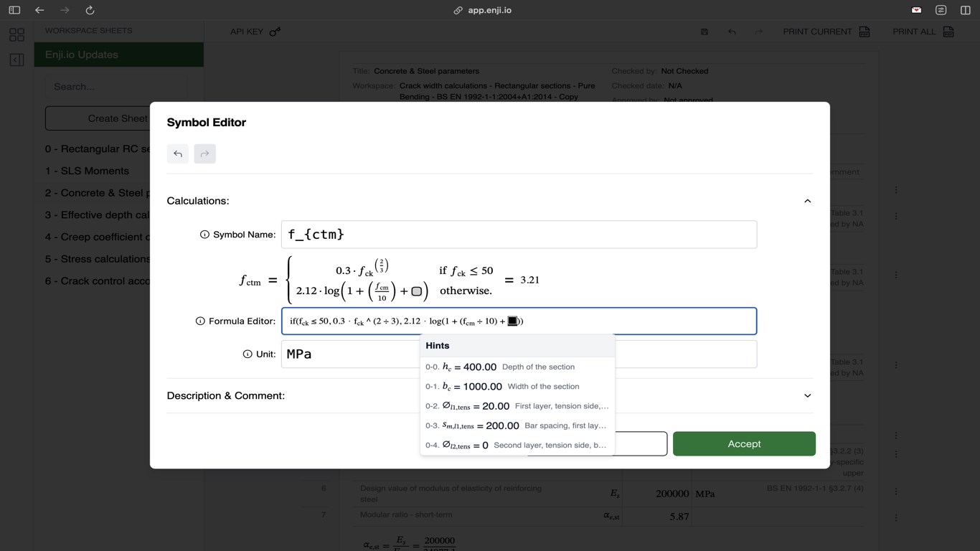Click the redo arrow in Symbol Editor

click(204, 154)
